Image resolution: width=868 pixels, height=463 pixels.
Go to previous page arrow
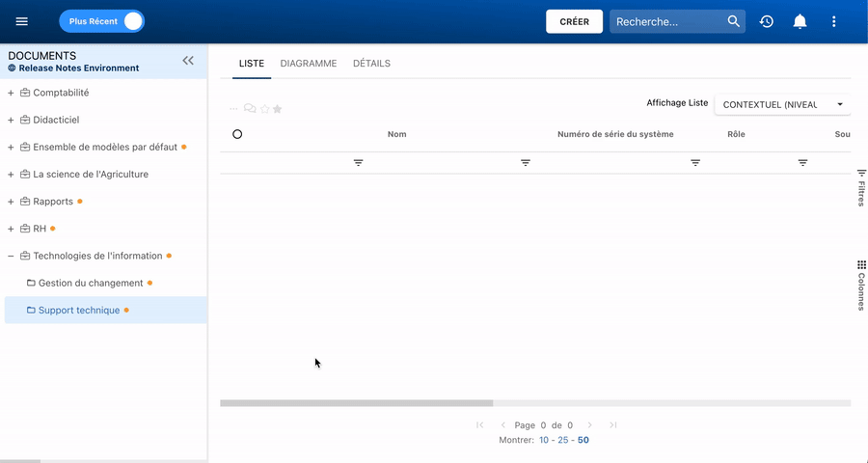502,424
